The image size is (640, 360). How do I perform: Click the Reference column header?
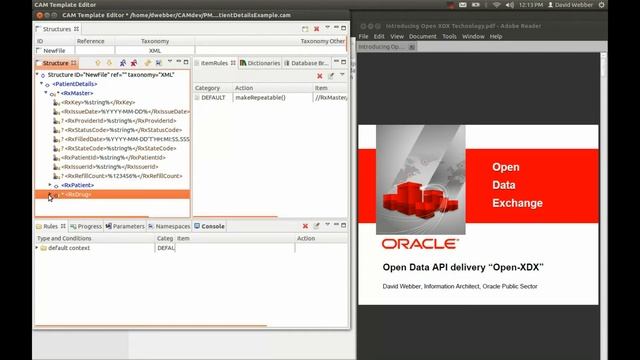(91, 41)
